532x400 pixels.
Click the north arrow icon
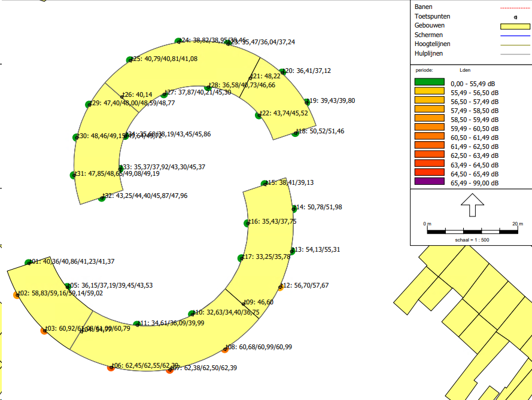[472, 205]
